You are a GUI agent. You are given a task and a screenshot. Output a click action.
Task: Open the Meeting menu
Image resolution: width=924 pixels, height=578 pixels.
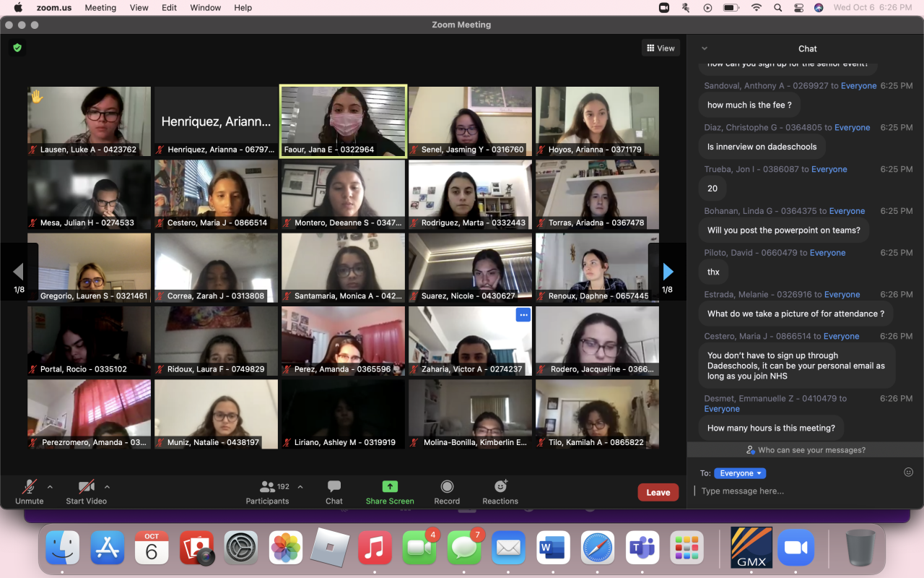point(100,8)
